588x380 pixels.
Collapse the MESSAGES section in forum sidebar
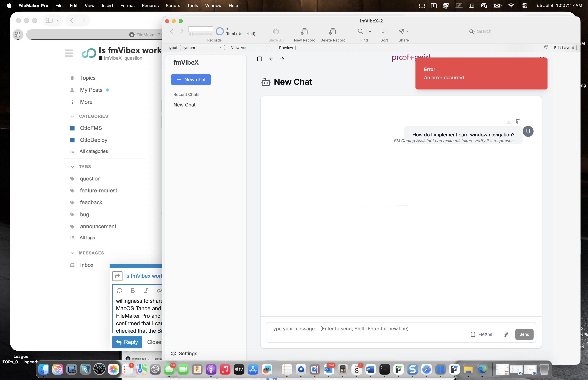point(72,253)
